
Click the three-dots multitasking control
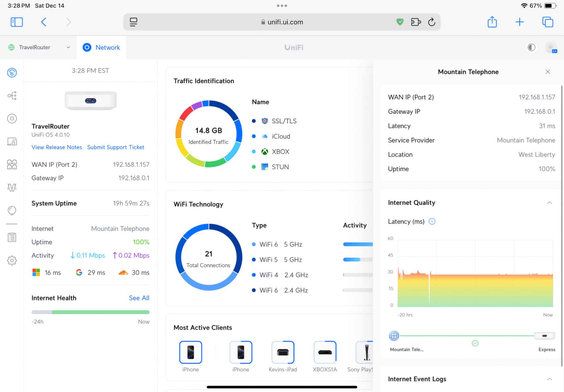point(282,6)
